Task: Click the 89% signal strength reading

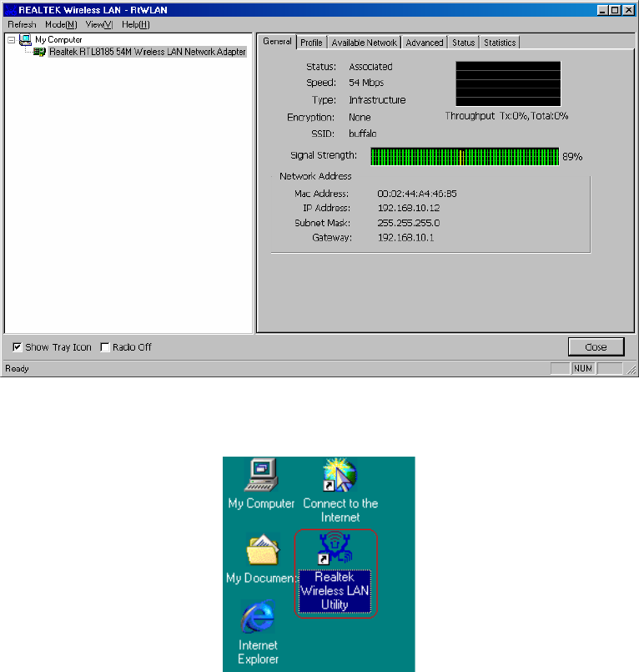Action: (572, 157)
